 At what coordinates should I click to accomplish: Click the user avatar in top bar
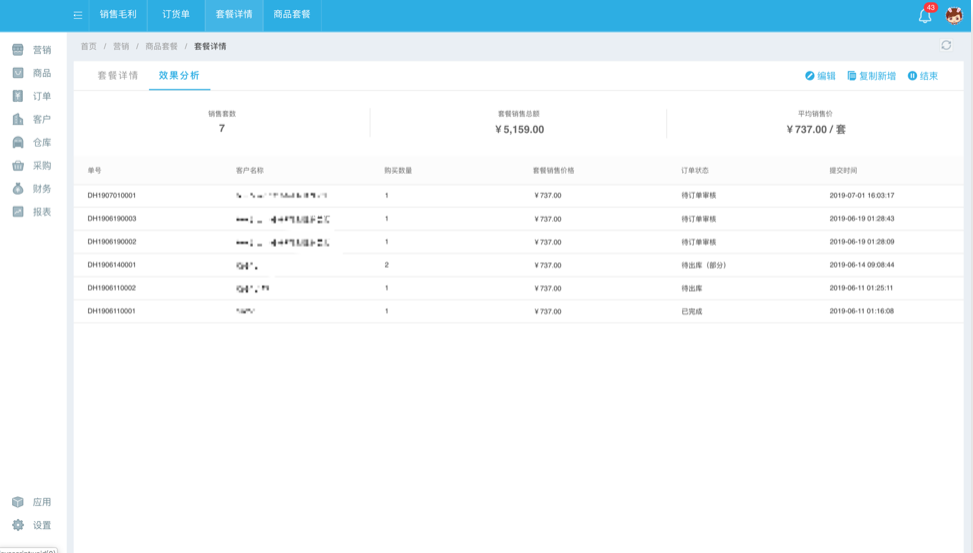click(954, 15)
